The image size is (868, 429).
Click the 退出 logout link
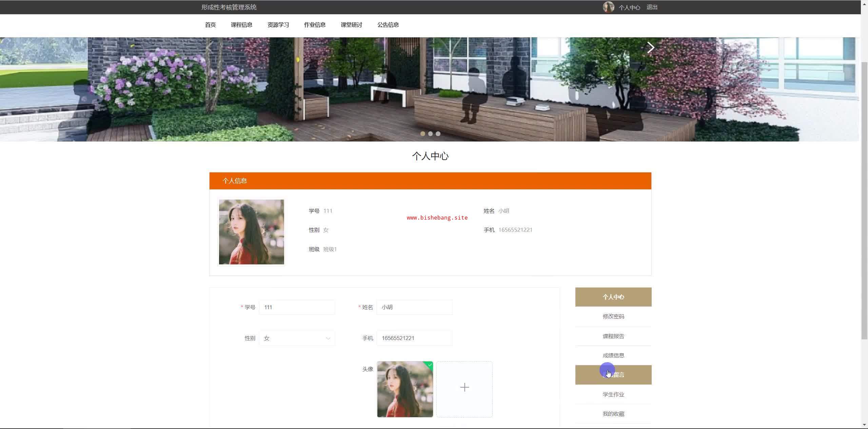[x=652, y=7]
